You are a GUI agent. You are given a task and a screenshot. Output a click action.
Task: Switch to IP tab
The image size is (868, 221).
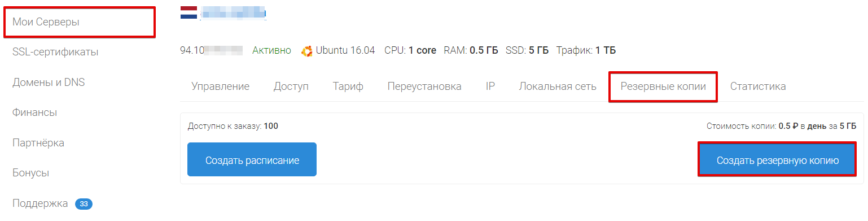pyautogui.click(x=490, y=86)
